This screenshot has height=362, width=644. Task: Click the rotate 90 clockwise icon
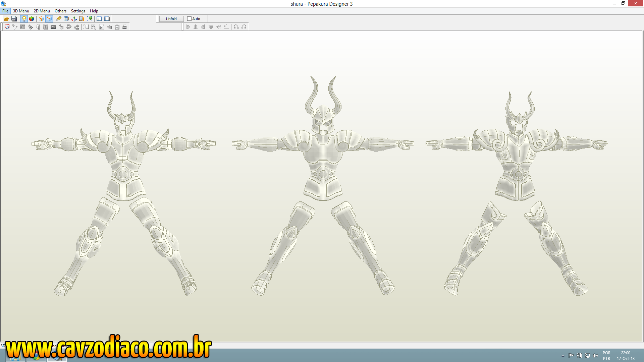pyautogui.click(x=244, y=27)
